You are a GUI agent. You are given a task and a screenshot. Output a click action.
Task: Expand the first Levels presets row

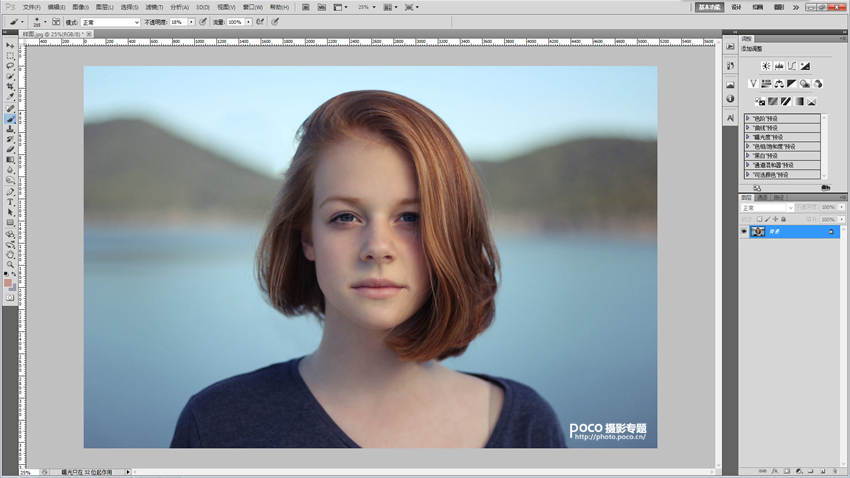coord(748,118)
